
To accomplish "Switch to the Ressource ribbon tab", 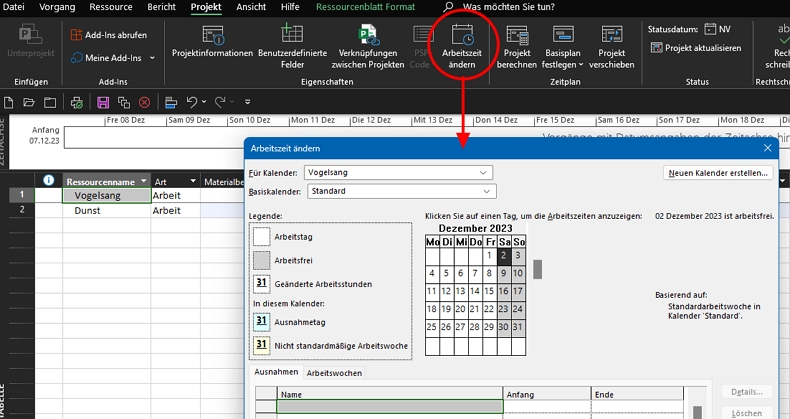I will (x=111, y=7).
